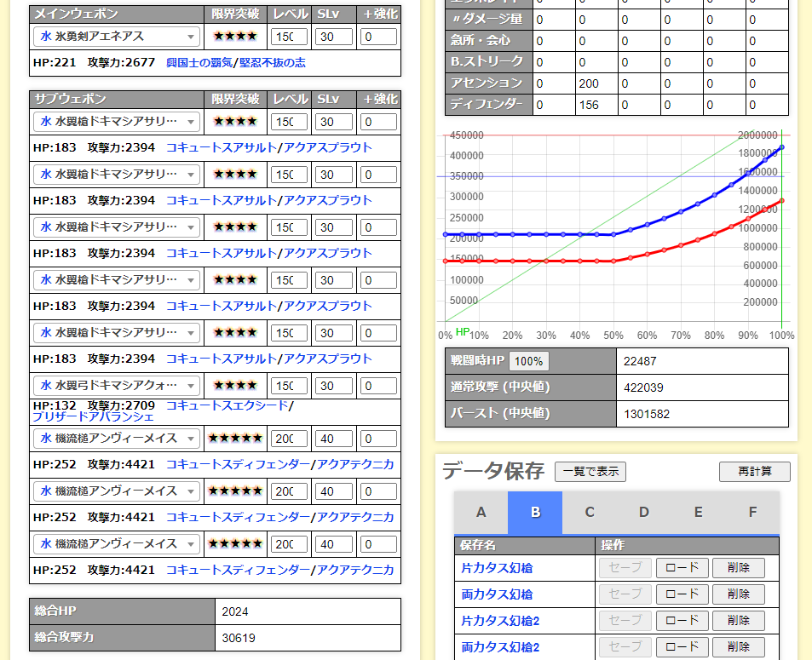Click the 操作 column header
This screenshot has height=660, width=812.
click(x=688, y=545)
